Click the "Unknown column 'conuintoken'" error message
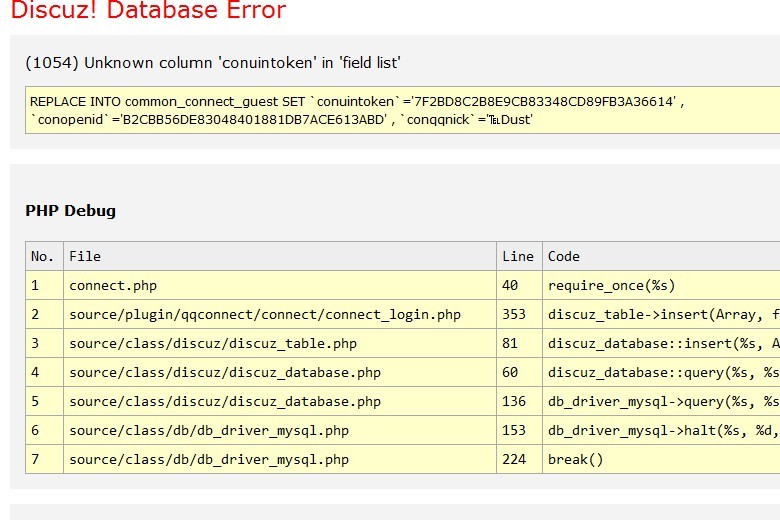Screen dimensions: 780x520 pos(213,62)
